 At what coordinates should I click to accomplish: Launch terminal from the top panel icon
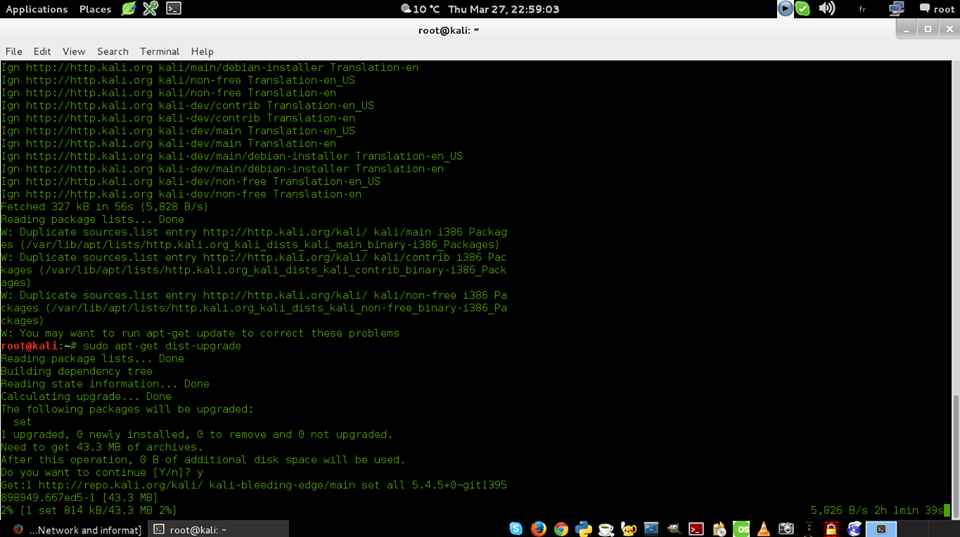173,9
